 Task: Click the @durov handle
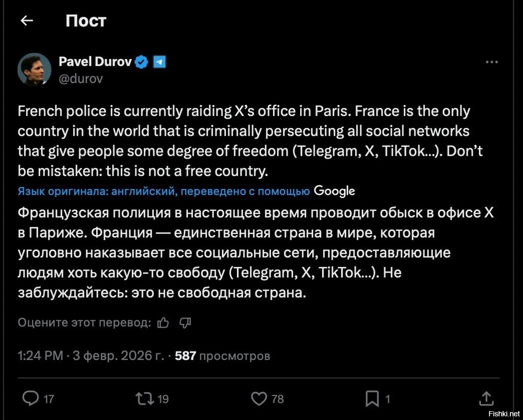[81, 78]
